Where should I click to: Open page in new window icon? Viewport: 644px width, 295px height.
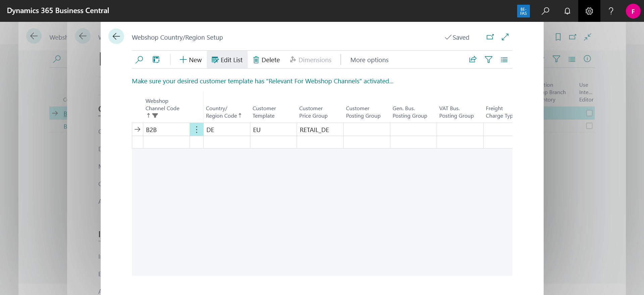click(x=490, y=37)
